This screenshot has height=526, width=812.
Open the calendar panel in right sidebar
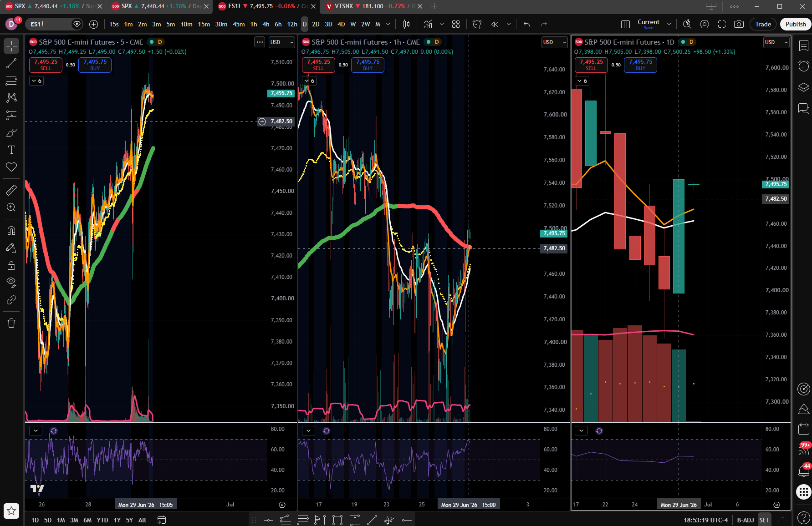[x=804, y=429]
